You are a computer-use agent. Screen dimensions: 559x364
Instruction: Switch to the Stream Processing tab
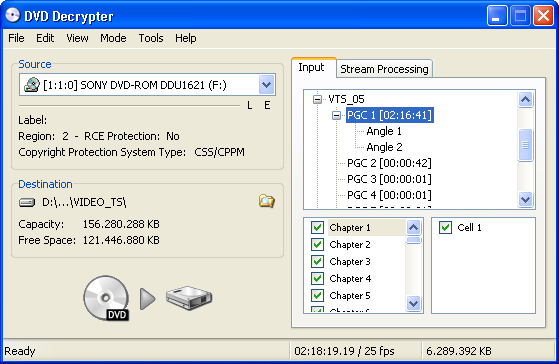pos(384,69)
